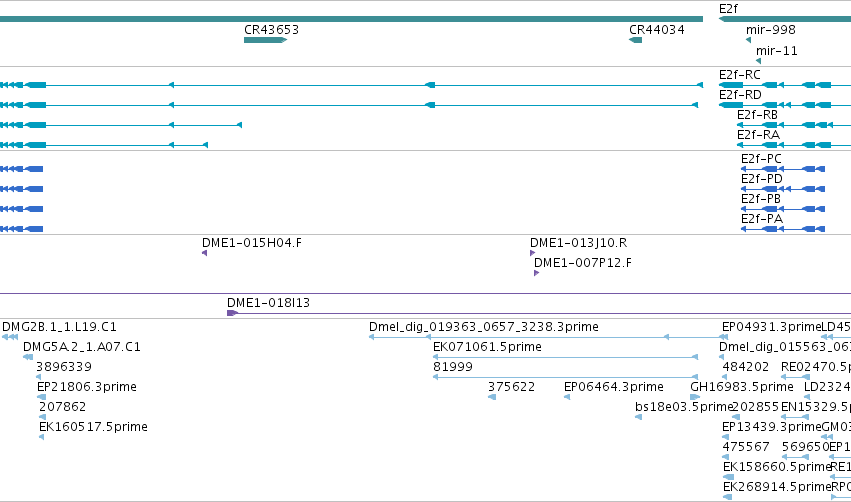Click the E2f-RA transcript label

click(758, 135)
